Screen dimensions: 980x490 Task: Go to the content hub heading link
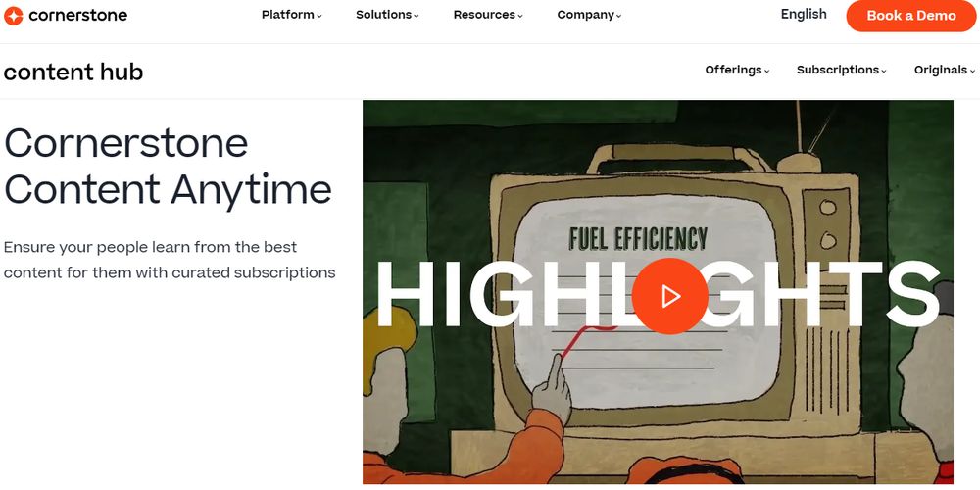click(73, 72)
